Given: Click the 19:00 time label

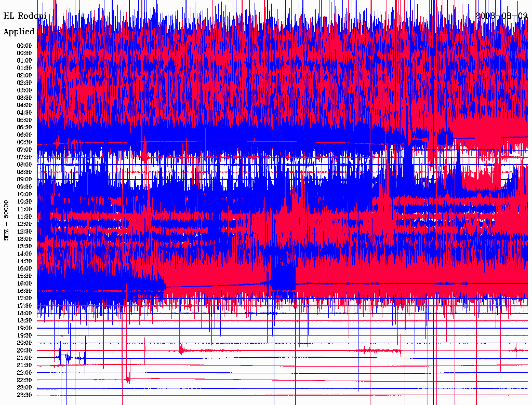Looking at the screenshot, I should pos(24,328).
